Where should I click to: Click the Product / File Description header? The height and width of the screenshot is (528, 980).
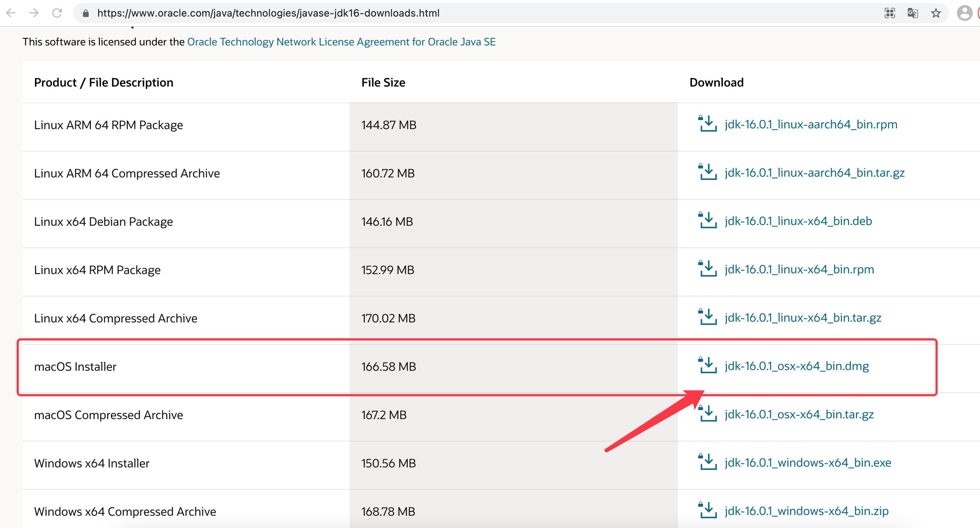[103, 83]
